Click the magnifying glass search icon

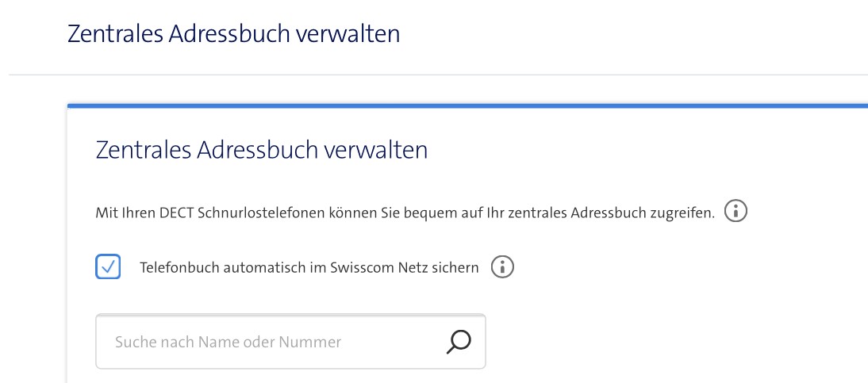coord(459,342)
